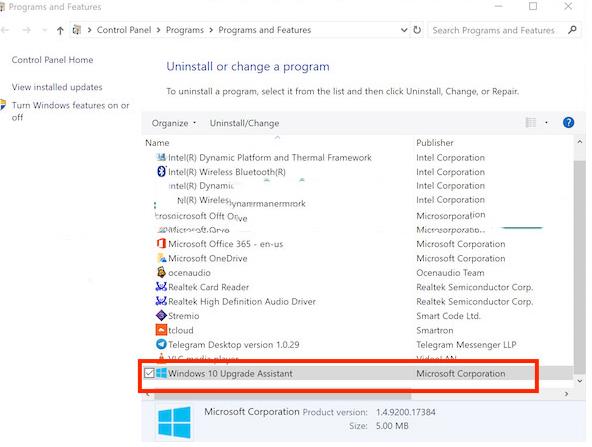Image resolution: width=592 pixels, height=447 pixels.
Task: Click the Microsoft Office 365 icon
Action: (x=162, y=244)
